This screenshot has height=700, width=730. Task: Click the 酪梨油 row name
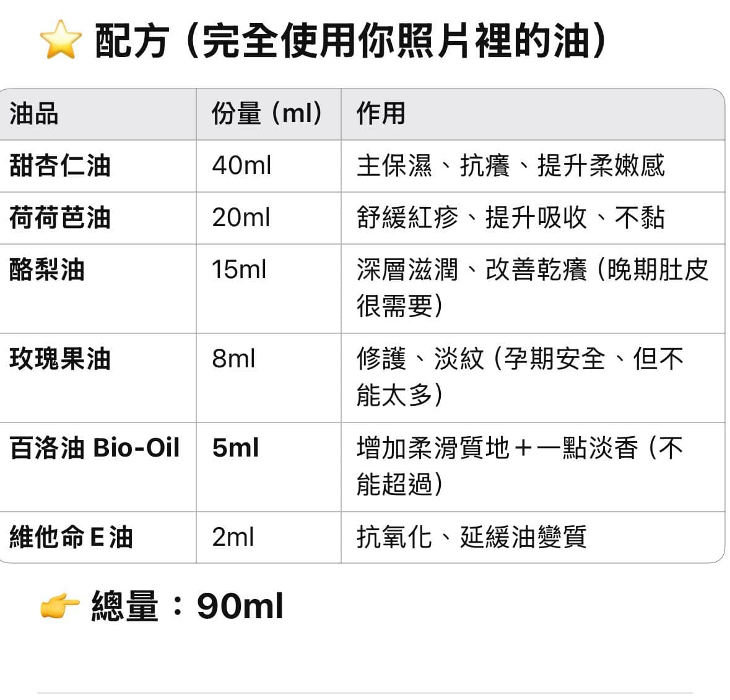pos(47,269)
